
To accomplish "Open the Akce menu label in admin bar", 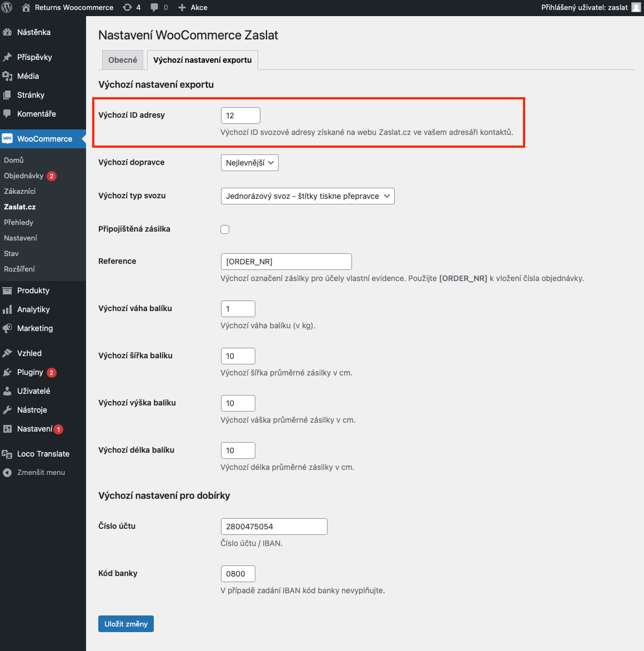I will (199, 7).
